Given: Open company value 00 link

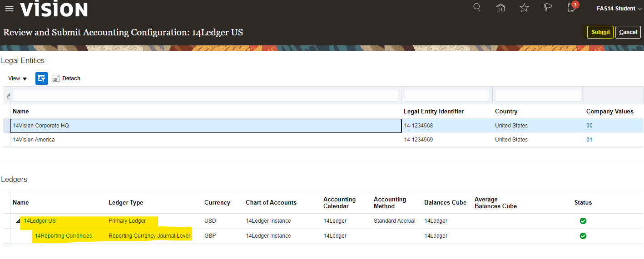Looking at the screenshot, I should [589, 126].
